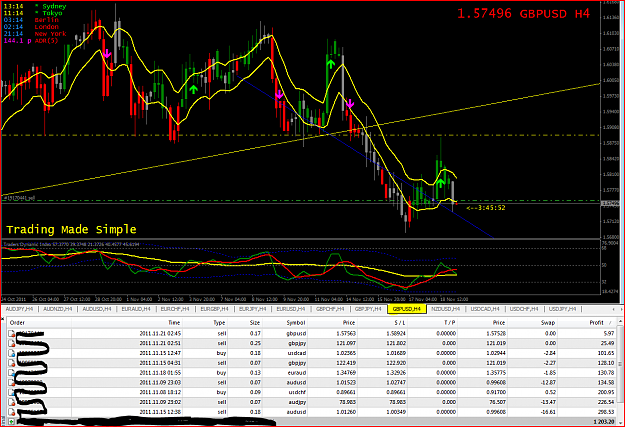Click the trade table scroll-up arrow
The height and width of the screenshot is (427, 625).
[620, 321]
